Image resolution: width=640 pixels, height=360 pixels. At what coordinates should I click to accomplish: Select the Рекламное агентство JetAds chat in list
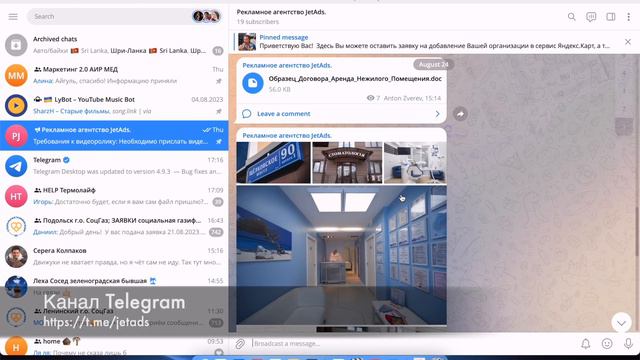[x=114, y=136]
